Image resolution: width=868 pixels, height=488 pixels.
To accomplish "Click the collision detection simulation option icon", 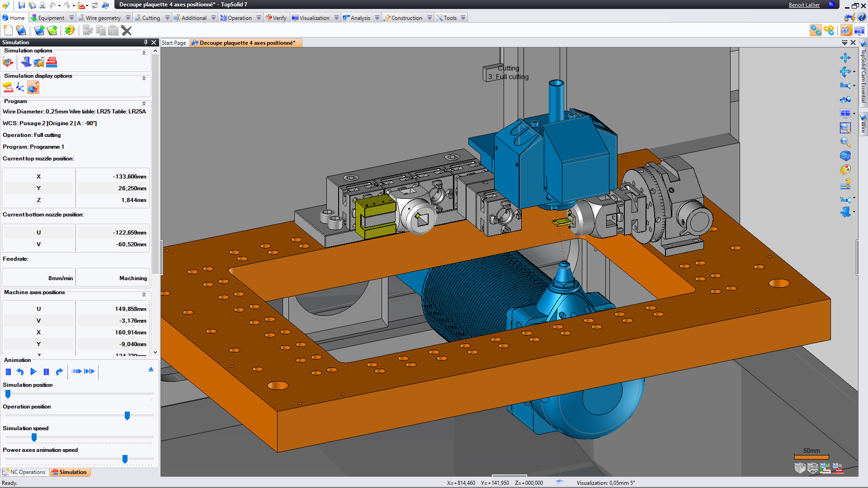I will click(39, 62).
